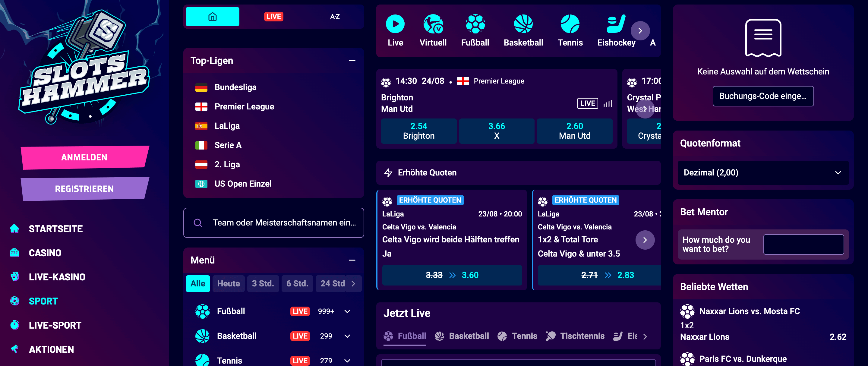
Task: Click the LIVE badge on Brighton match
Action: (587, 103)
